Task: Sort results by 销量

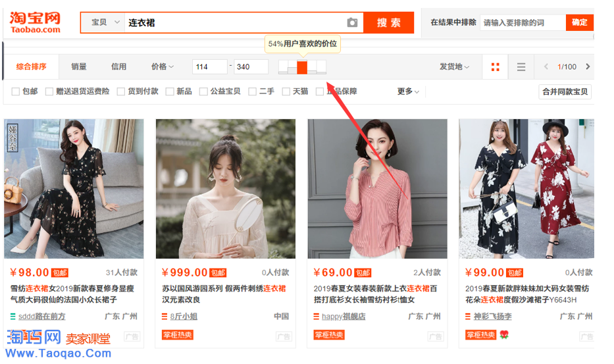Action: tap(79, 66)
